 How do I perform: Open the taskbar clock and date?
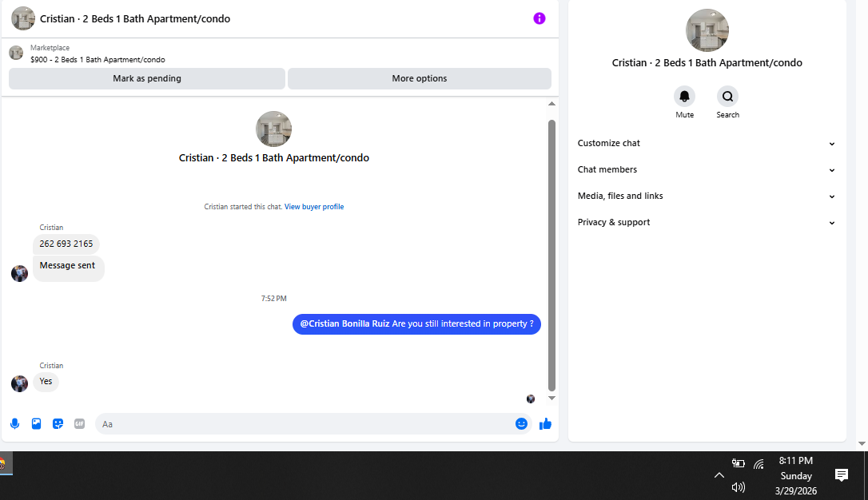click(x=795, y=476)
